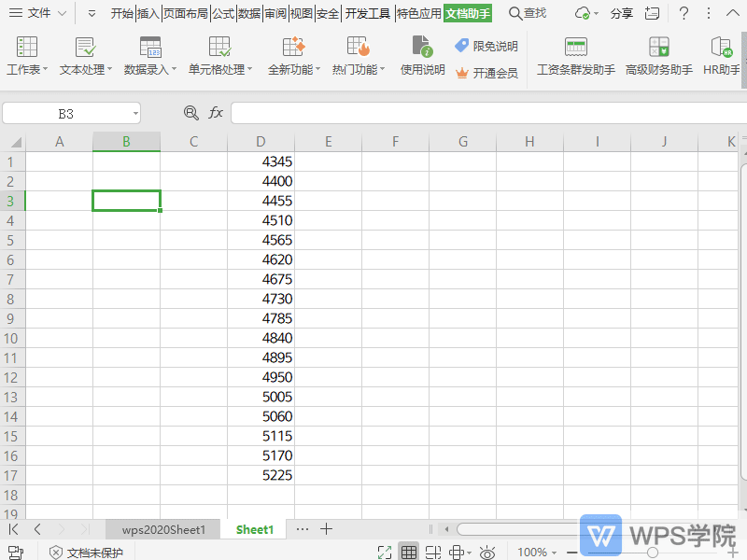
Task: Switch to normal grid view
Action: (409, 553)
